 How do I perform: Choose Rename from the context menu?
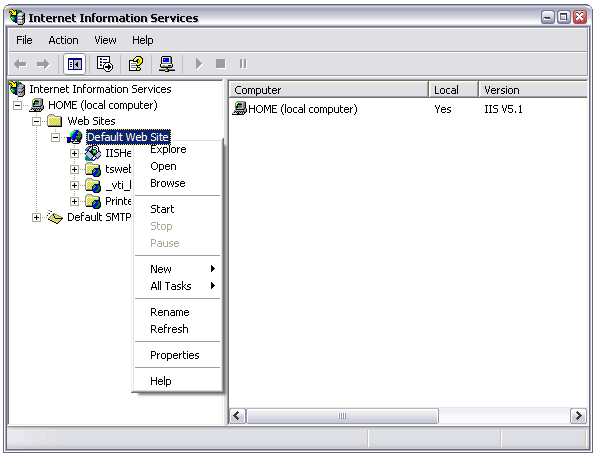[177, 312]
